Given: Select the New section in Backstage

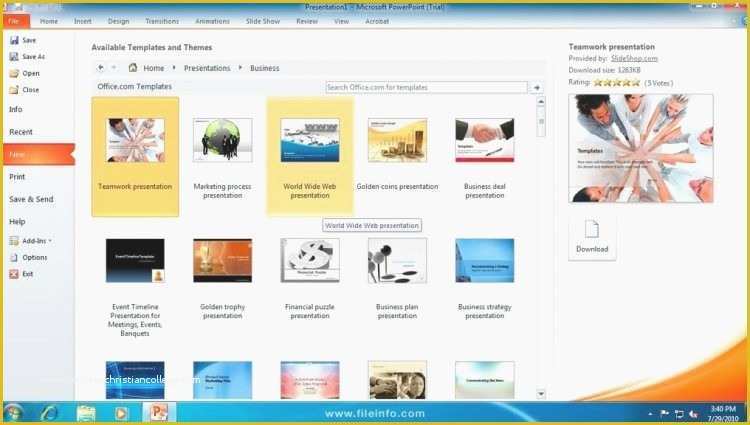Looking at the screenshot, I should point(38,154).
